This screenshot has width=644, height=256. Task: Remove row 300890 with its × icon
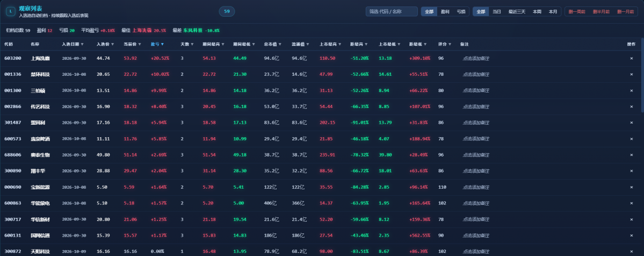click(631, 171)
